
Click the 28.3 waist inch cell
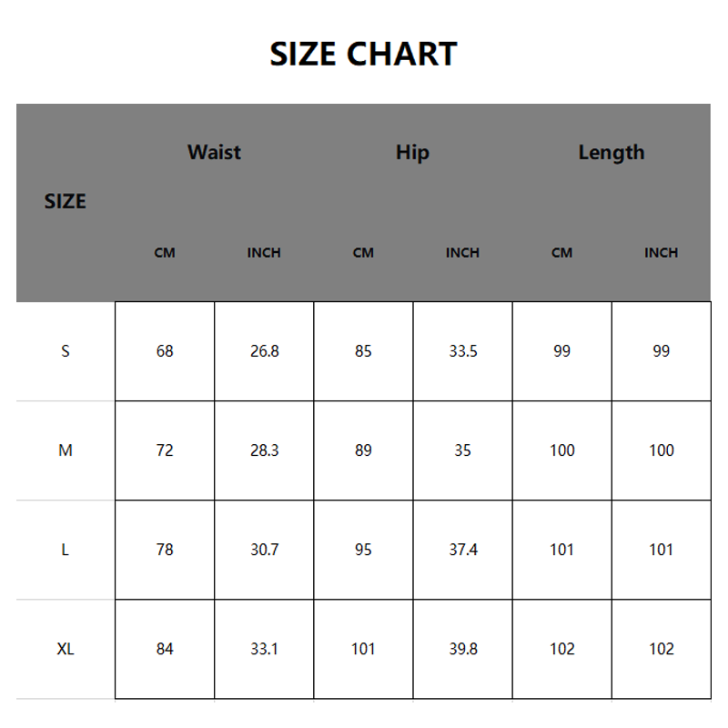pos(264,450)
